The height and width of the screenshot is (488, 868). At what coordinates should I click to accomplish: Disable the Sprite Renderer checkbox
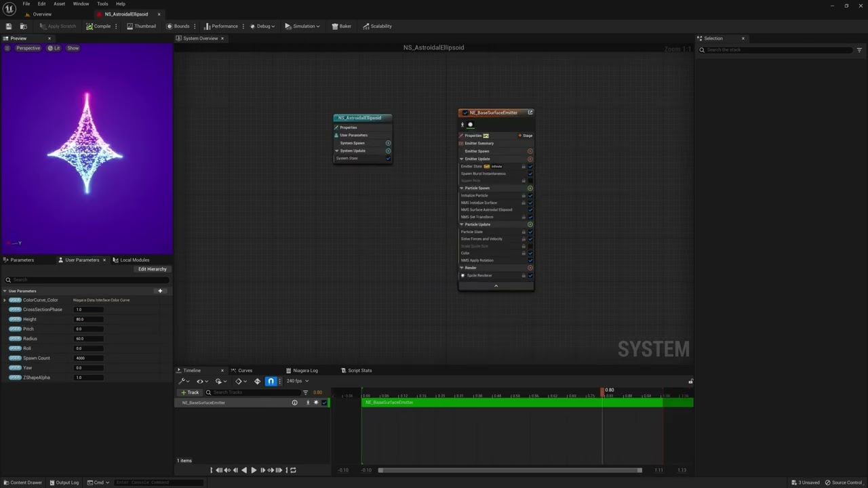530,276
